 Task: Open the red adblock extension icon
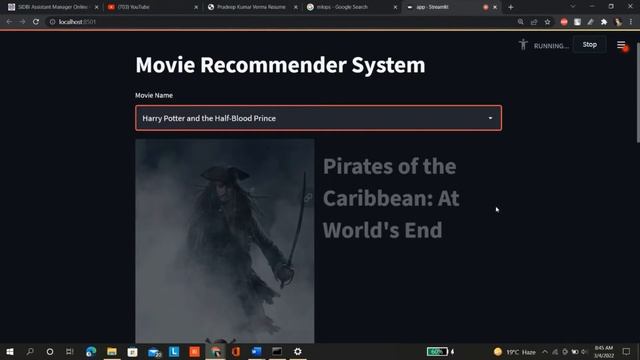click(x=564, y=22)
